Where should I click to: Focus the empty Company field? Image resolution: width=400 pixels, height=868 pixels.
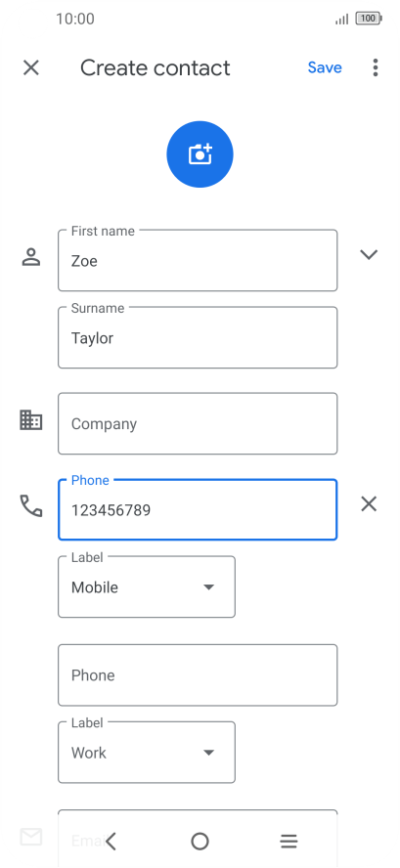(x=198, y=423)
